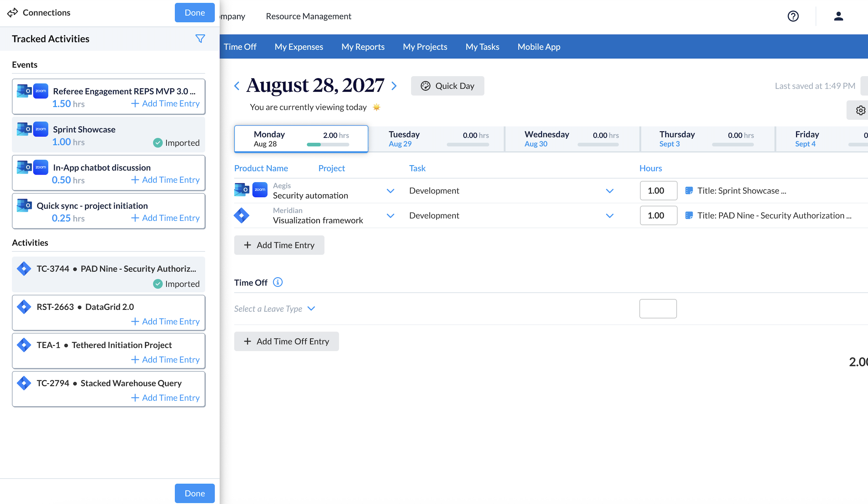Image resolution: width=868 pixels, height=504 pixels.
Task: Open the user profile icon
Action: (838, 16)
